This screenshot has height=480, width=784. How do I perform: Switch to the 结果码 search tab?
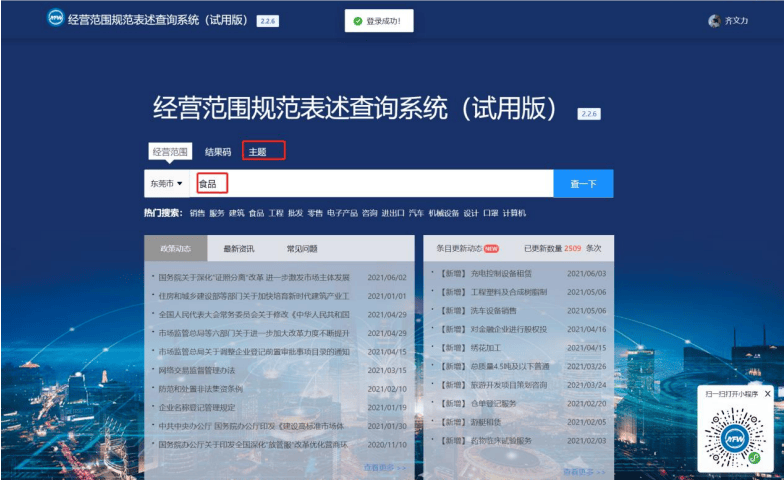218,152
